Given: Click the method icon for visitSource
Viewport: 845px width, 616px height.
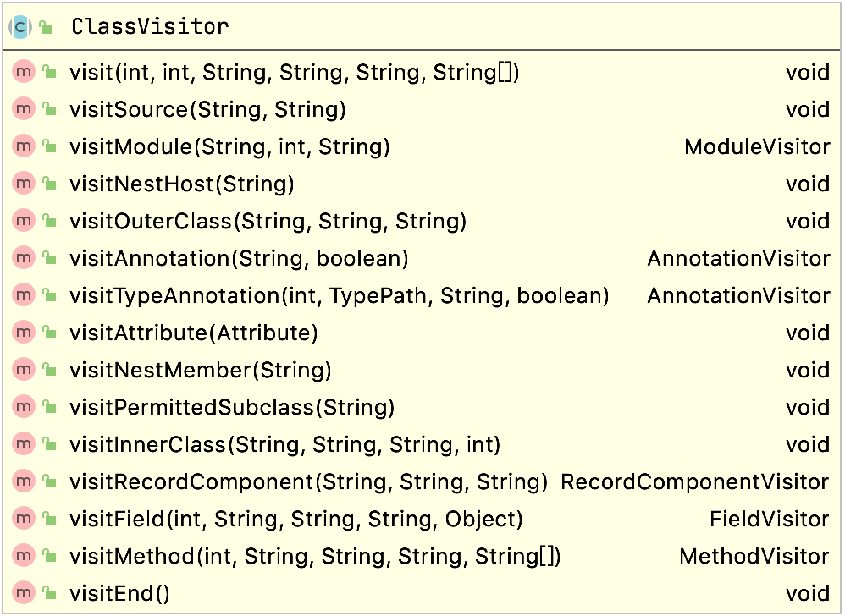Looking at the screenshot, I should click(23, 109).
